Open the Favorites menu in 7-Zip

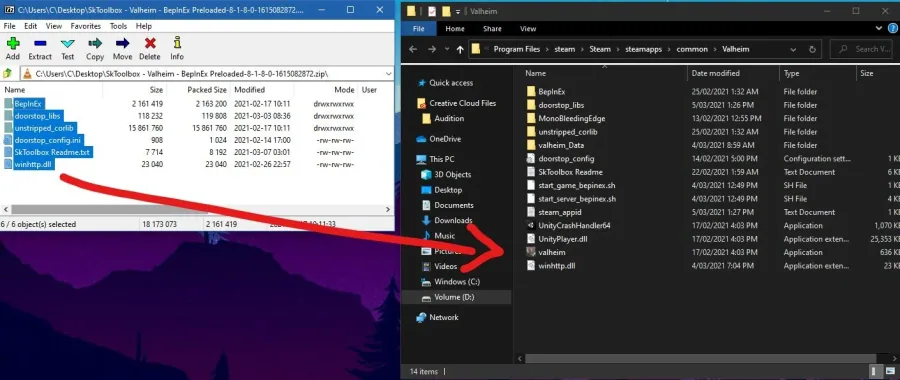click(86, 26)
